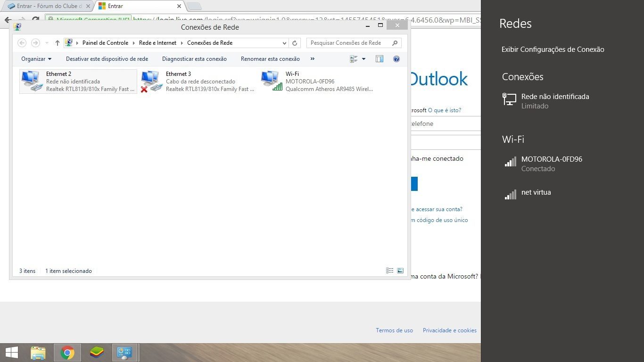Click Chrome reload button
Viewport: 644px width, 362px height.
[x=35, y=20]
